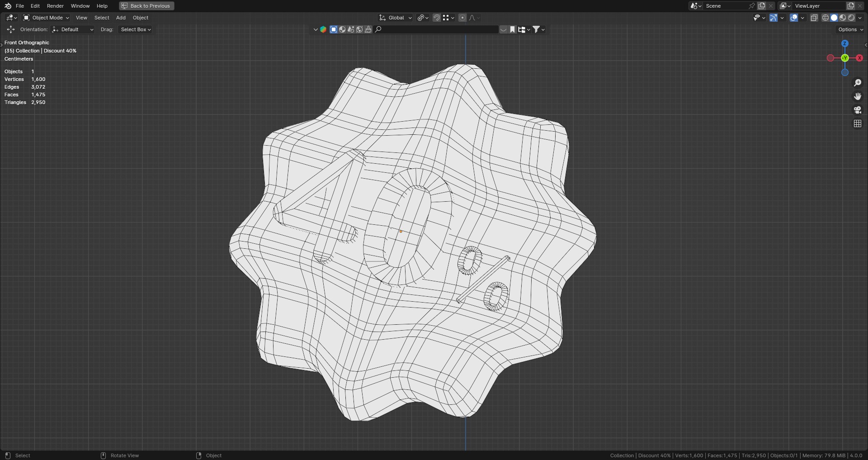Viewport: 868px width, 460px height.
Task: Click Back to Previous button
Action: point(146,6)
